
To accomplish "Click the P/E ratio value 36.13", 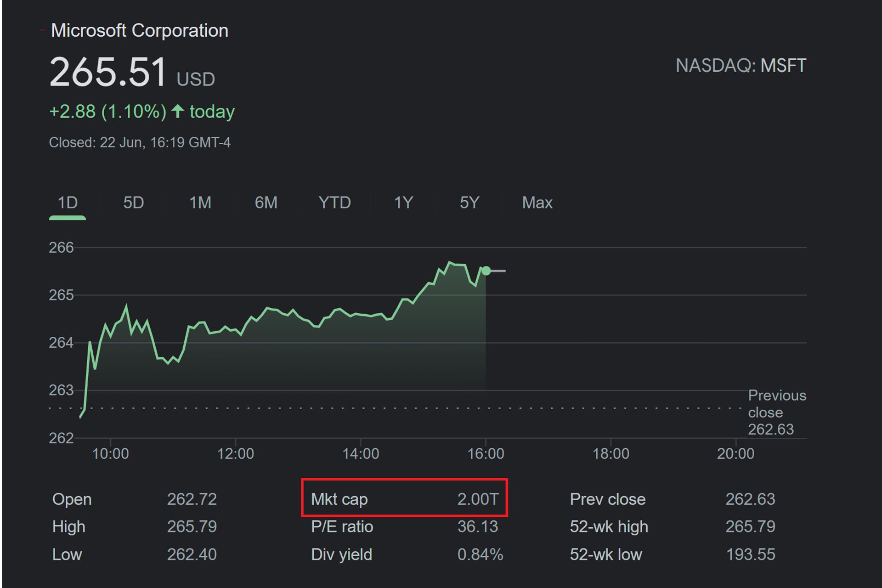I will [x=477, y=526].
